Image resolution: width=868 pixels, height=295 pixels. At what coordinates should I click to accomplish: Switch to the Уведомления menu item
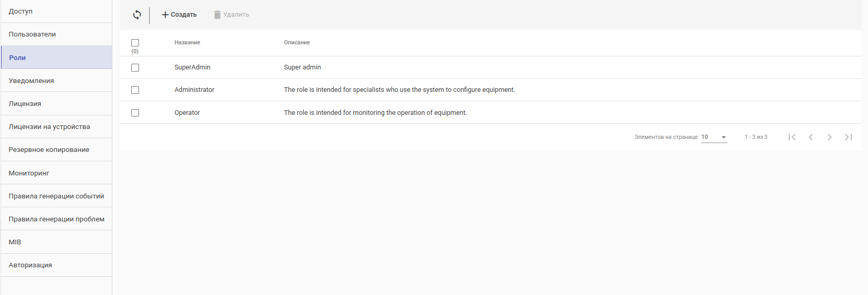(31, 81)
